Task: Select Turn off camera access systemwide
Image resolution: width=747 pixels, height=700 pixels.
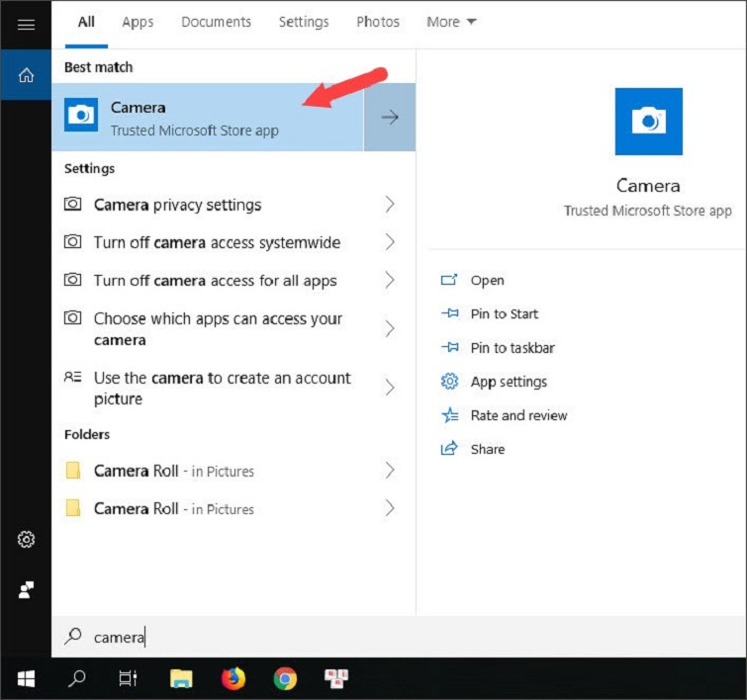Action: click(217, 242)
